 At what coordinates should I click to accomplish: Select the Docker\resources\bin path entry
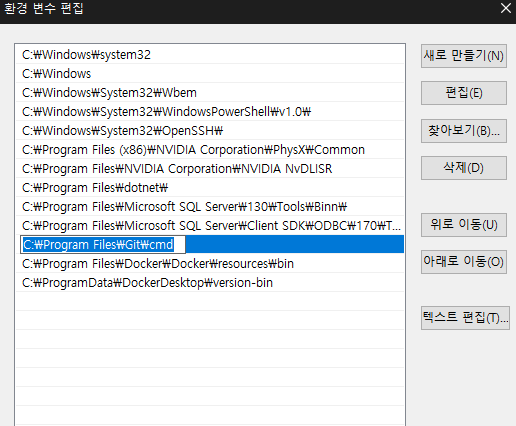point(210,263)
